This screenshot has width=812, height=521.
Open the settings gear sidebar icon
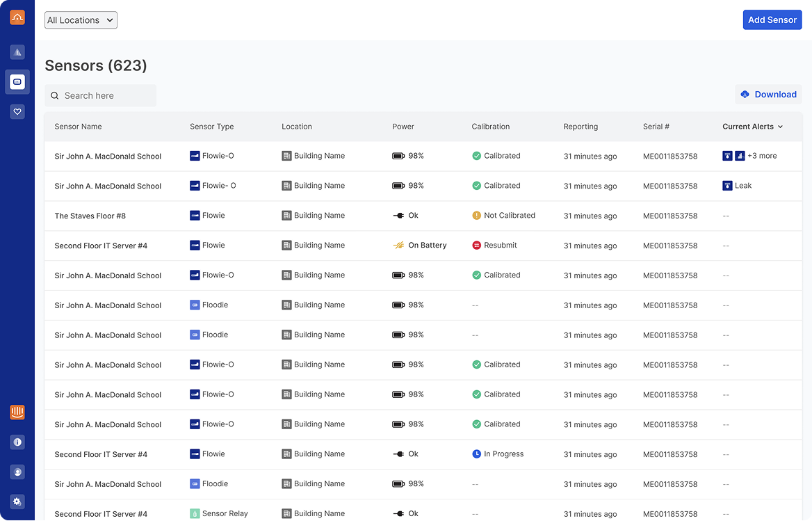coord(17,502)
